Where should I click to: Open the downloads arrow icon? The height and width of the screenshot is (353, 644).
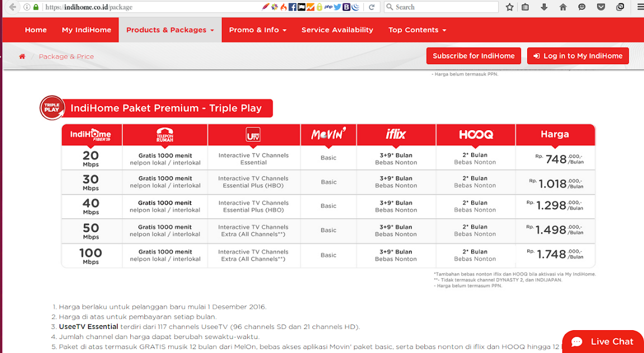click(544, 7)
